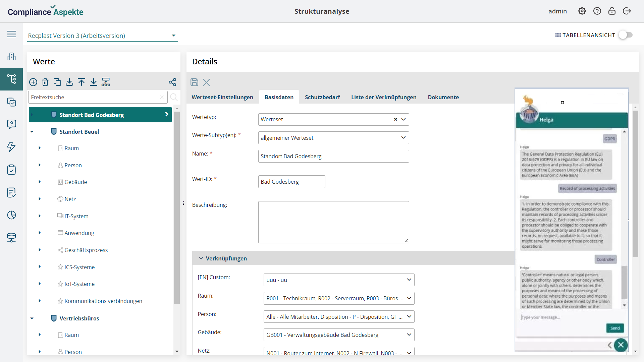The image size is (644, 362).
Task: Open the Raum links dropdown
Action: tap(339, 298)
